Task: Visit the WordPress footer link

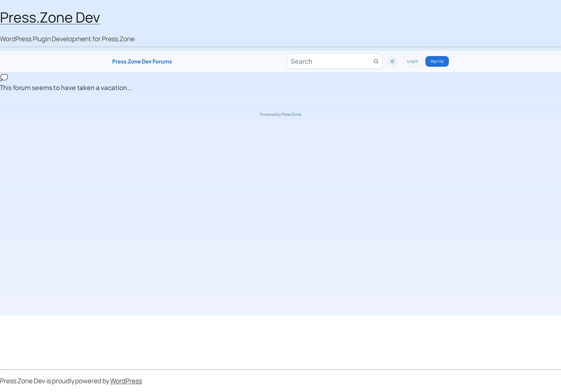Action: (x=126, y=381)
